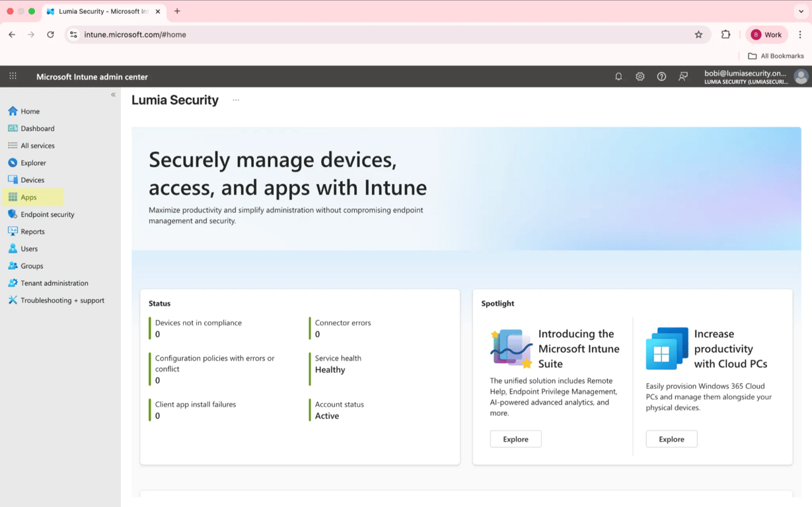Click Microsoft Intune admin center title
812x507 pixels.
coord(92,77)
